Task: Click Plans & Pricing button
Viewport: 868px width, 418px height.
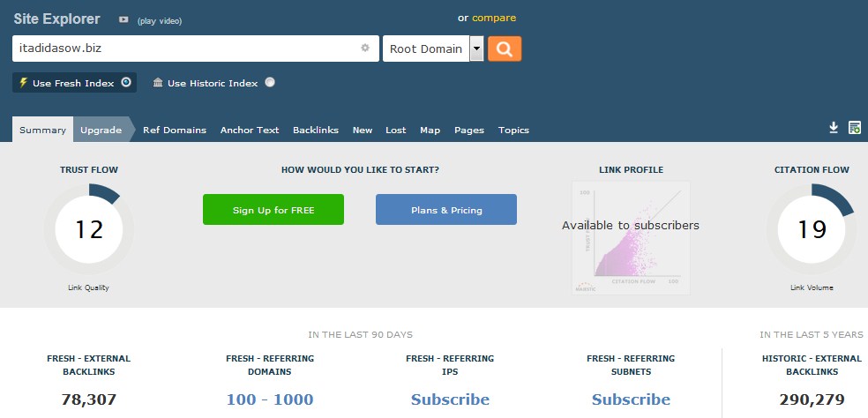Action: click(x=446, y=210)
